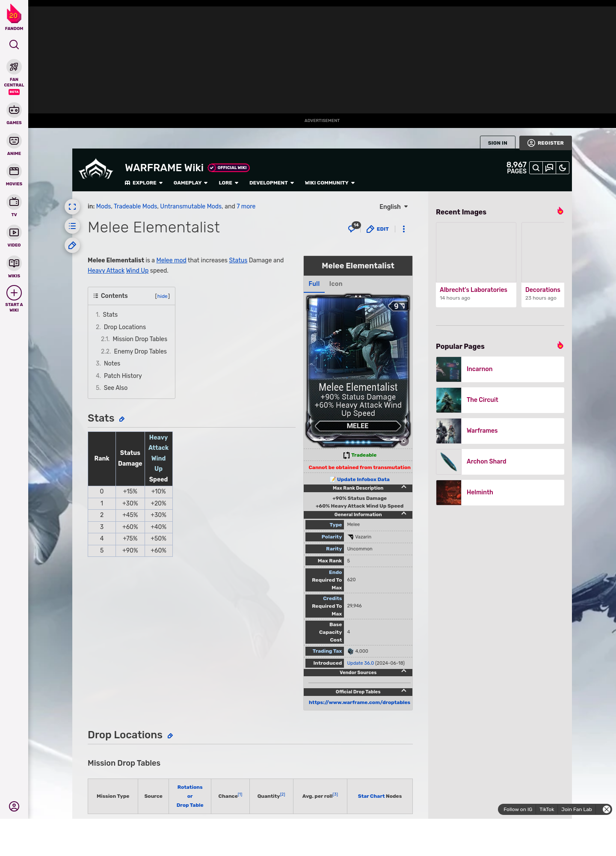Image resolution: width=616 pixels, height=856 pixels.
Task: Click the Edit page button
Action: coord(378,229)
